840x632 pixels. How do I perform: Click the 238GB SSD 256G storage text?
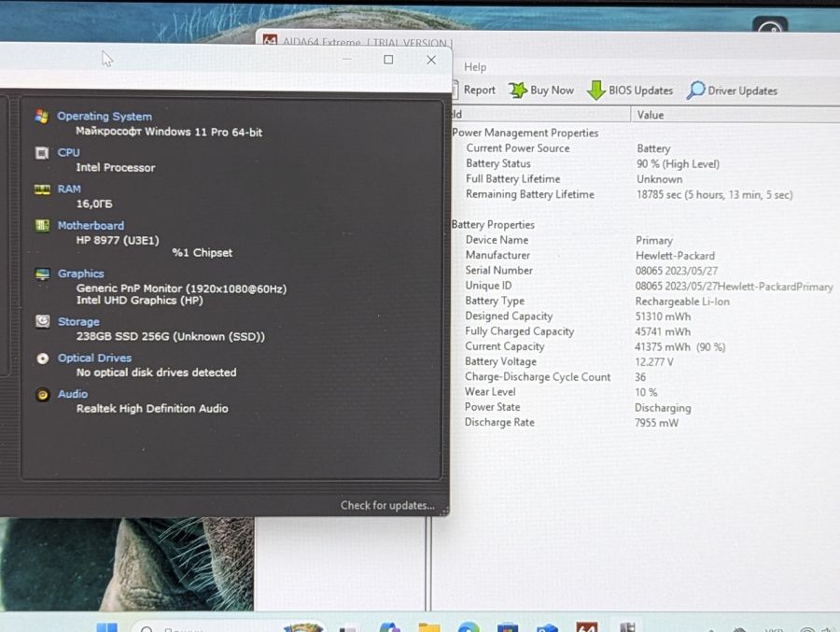pos(171,337)
